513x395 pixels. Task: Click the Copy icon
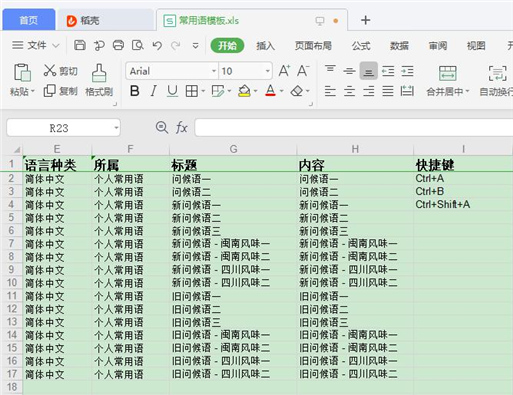[x=50, y=91]
